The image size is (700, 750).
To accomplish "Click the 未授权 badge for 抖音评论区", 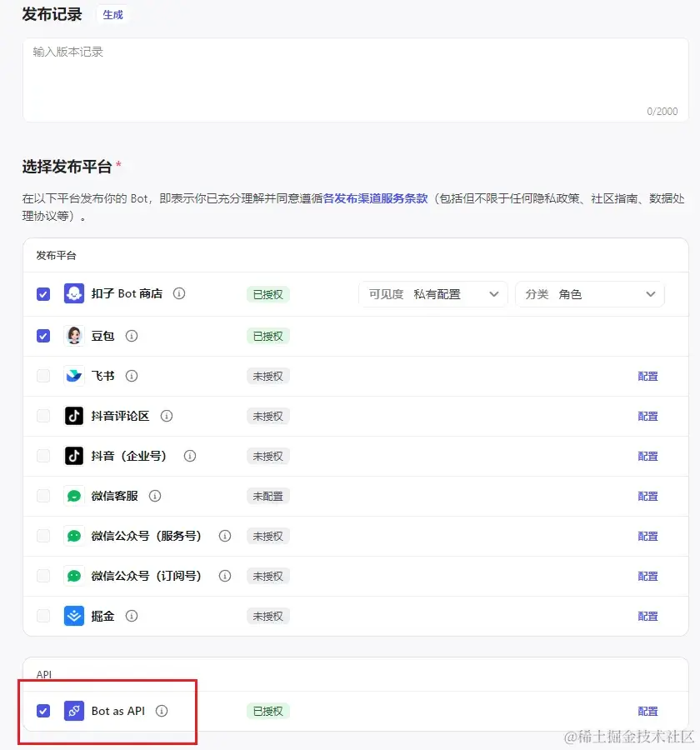I will click(268, 416).
